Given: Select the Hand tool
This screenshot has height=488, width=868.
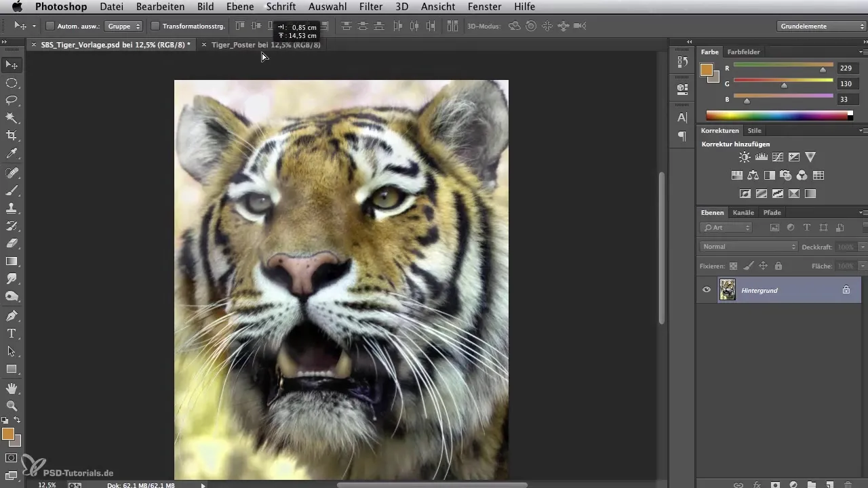Looking at the screenshot, I should tap(12, 389).
